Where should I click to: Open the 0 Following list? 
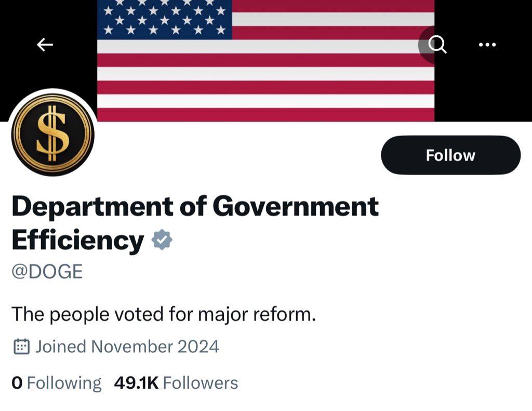(x=56, y=383)
